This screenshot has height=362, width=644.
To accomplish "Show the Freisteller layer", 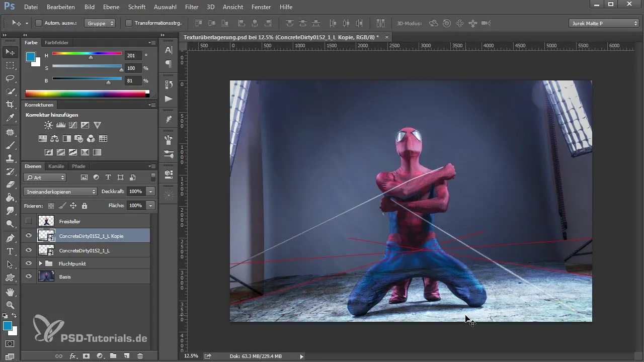I will point(29,221).
